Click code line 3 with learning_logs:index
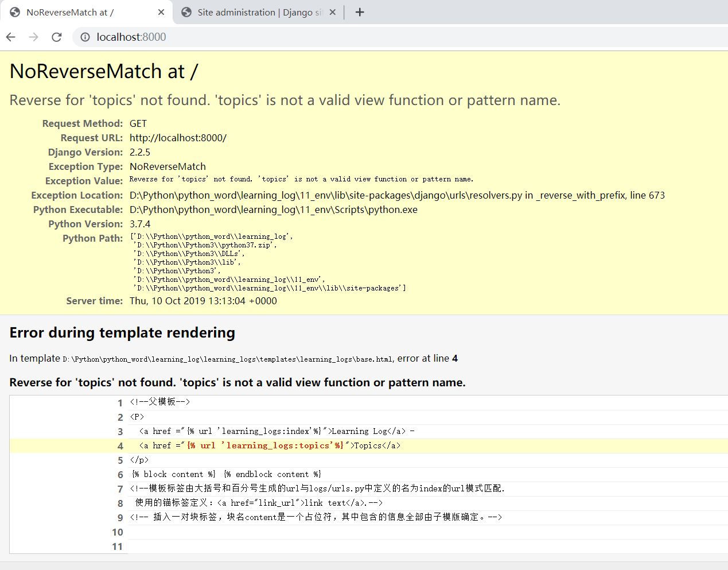This screenshot has width=728, height=570. click(277, 431)
